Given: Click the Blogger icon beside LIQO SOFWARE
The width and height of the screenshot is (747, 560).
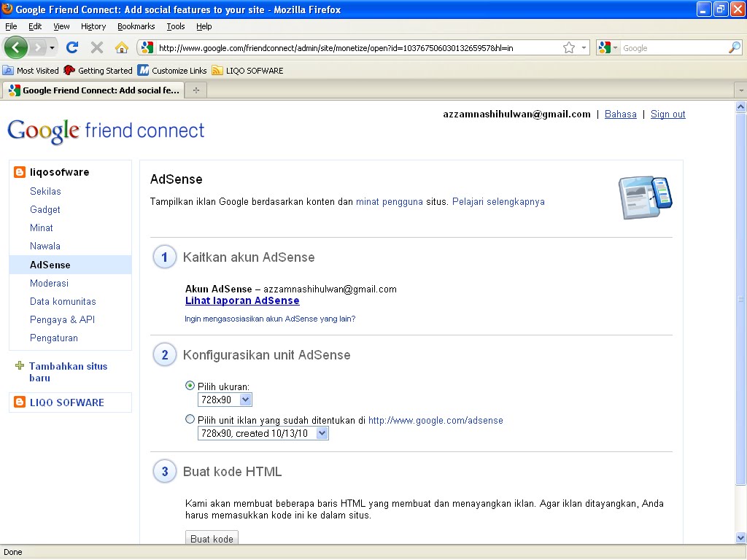Looking at the screenshot, I should (20, 402).
